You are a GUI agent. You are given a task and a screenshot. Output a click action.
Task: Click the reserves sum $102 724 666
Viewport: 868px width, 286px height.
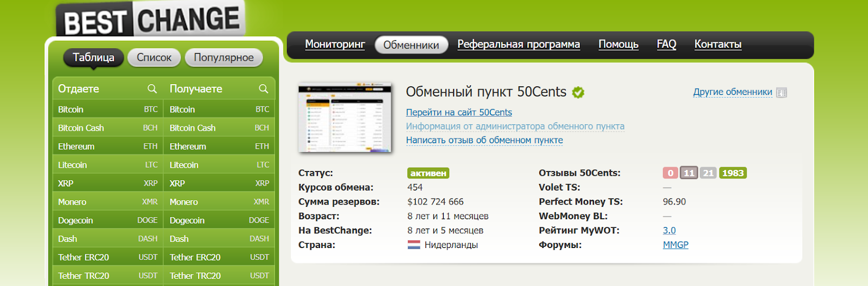pyautogui.click(x=436, y=202)
